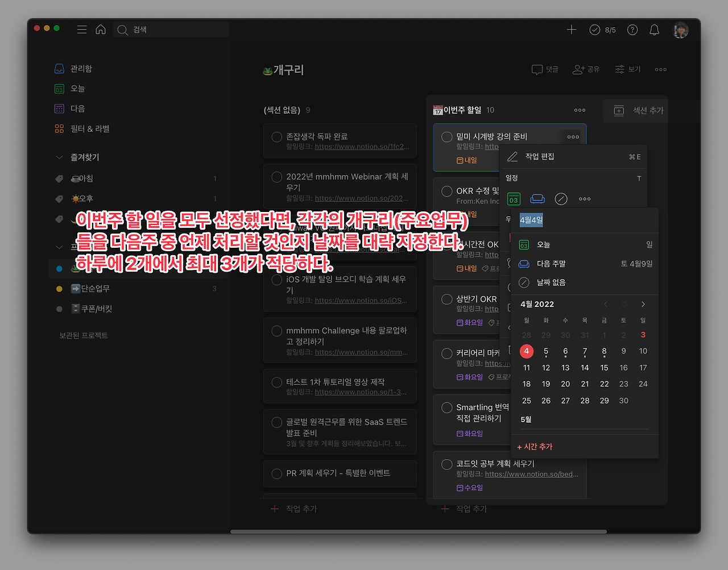The height and width of the screenshot is (570, 728).
Task: Click the 화요일 due date on Smartling task
Action: pyautogui.click(x=470, y=434)
